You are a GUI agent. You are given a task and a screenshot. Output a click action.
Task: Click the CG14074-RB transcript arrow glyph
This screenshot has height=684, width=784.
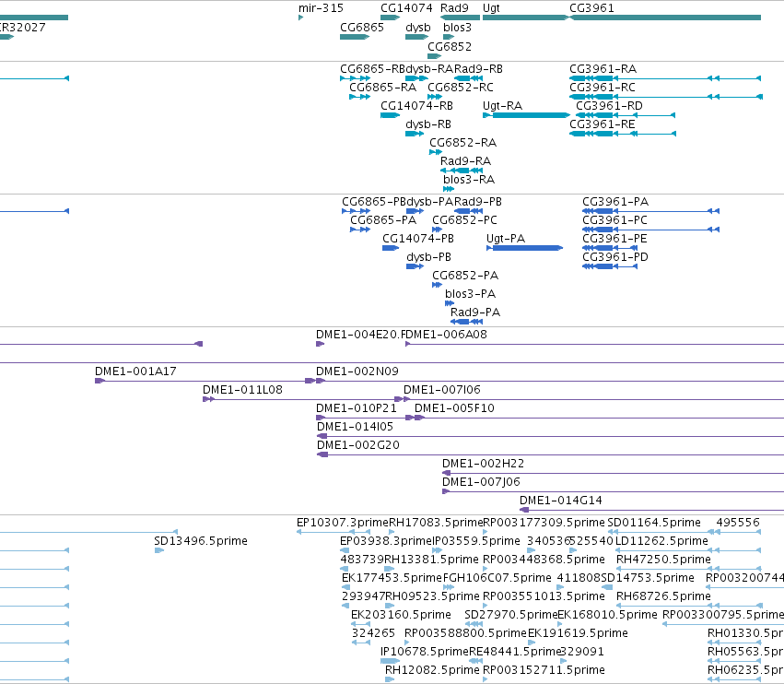pos(390,115)
